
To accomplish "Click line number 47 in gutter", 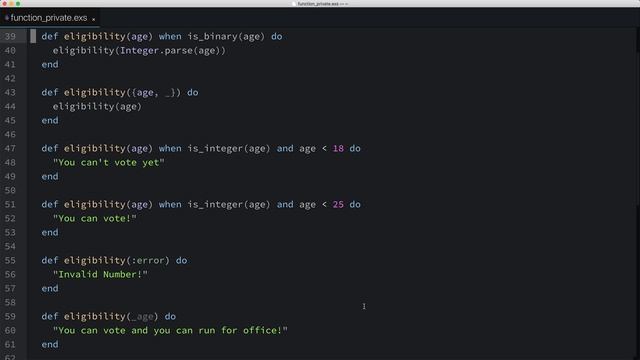I will (x=10, y=148).
